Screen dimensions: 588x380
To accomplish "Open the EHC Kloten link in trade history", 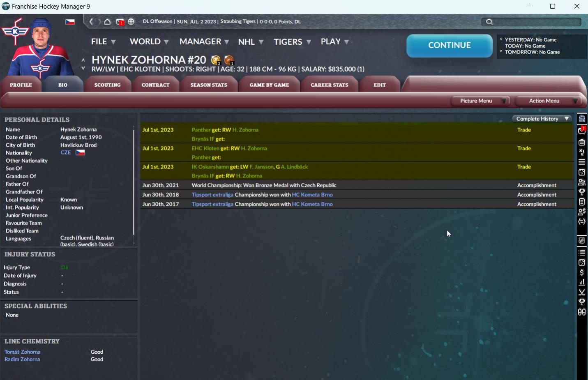I will (205, 148).
